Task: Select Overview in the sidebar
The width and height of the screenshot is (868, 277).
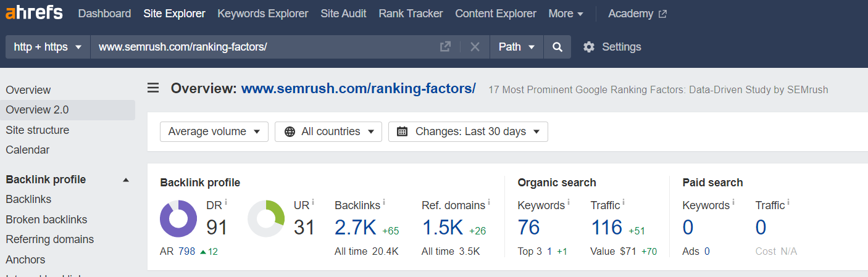Action: point(28,90)
